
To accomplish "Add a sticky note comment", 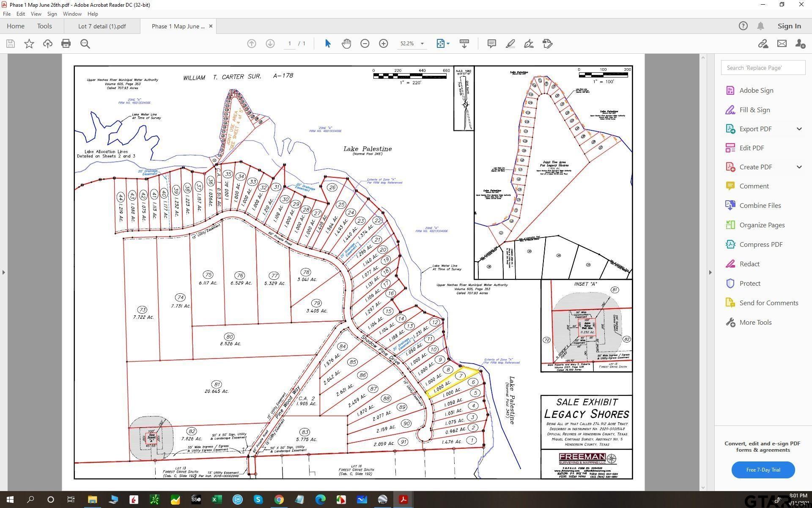I will tap(491, 44).
